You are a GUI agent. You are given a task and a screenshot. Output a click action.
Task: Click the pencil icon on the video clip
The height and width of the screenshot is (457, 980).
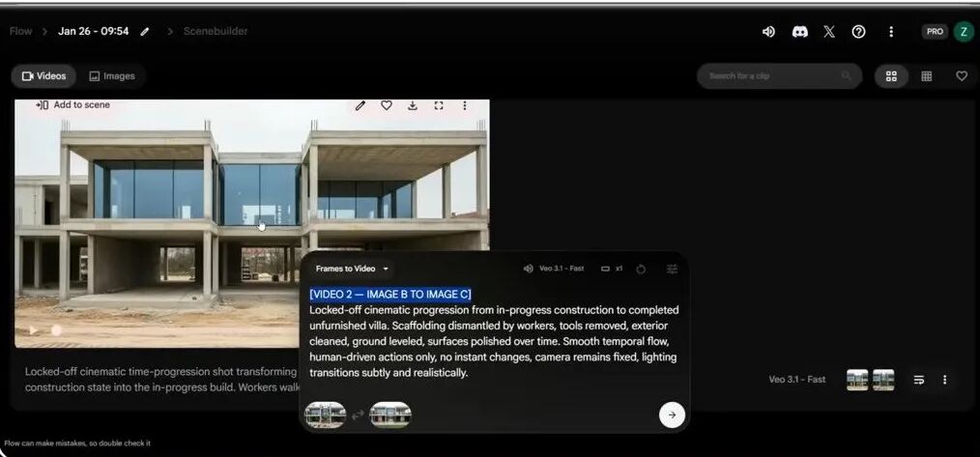click(360, 105)
